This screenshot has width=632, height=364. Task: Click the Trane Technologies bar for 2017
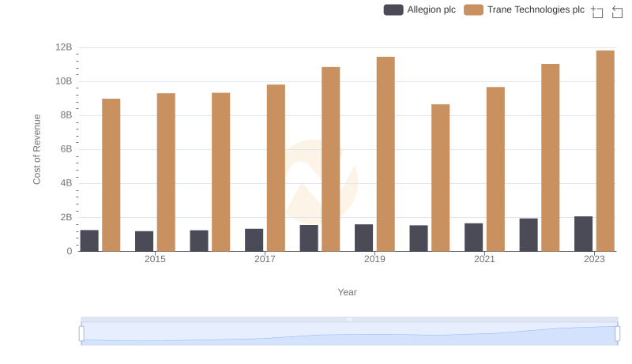[276, 168]
